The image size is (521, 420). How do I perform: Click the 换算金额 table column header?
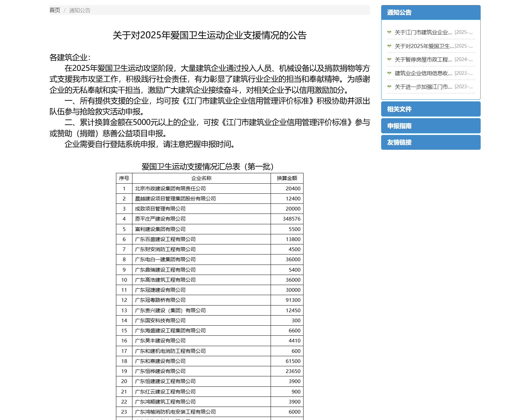pos(287,178)
